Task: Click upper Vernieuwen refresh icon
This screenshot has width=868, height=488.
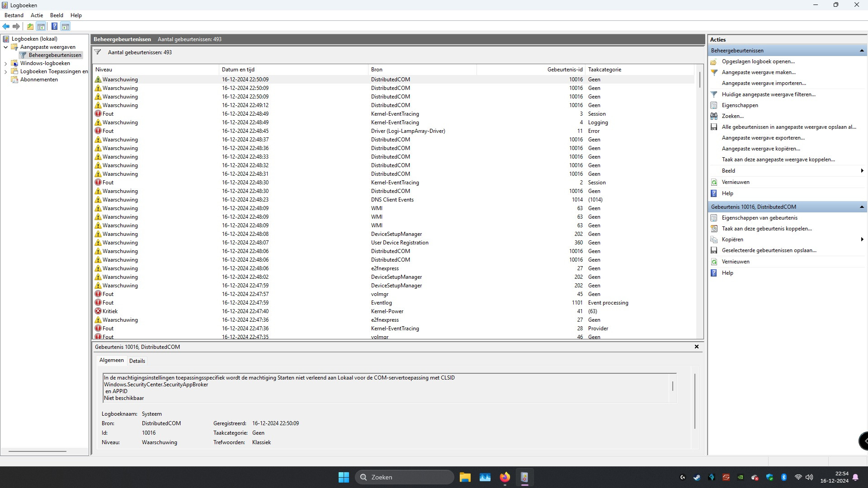Action: tap(714, 182)
